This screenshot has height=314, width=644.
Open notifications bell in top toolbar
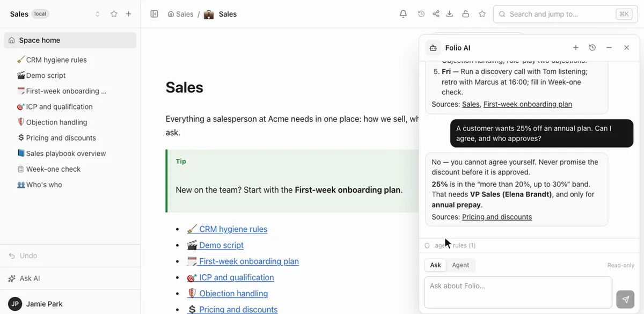pos(403,14)
